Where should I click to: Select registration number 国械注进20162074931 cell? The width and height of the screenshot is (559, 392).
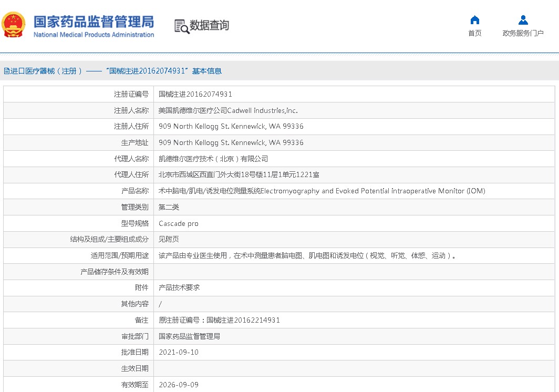pyautogui.click(x=195, y=94)
